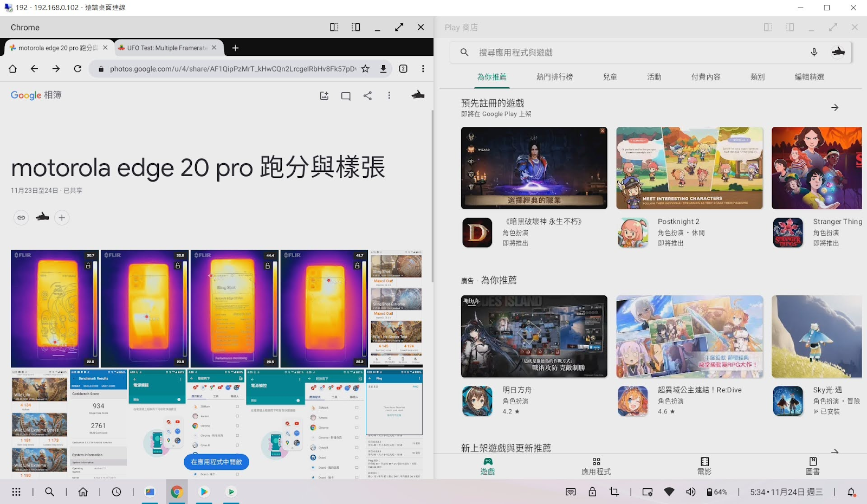Open Chrome from taskbar
Screen dimensions: 867x504
click(177, 492)
